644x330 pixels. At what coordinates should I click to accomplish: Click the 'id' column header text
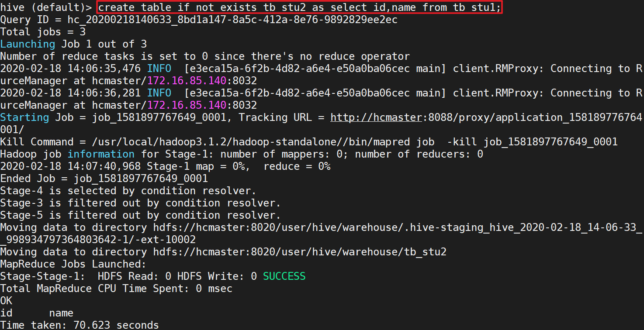tap(6, 313)
